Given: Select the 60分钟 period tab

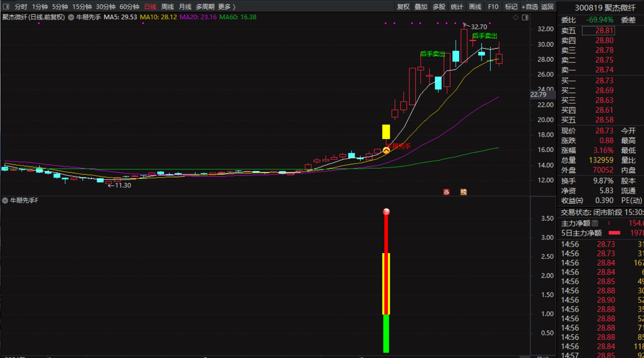Looking at the screenshot, I should pyautogui.click(x=129, y=7).
